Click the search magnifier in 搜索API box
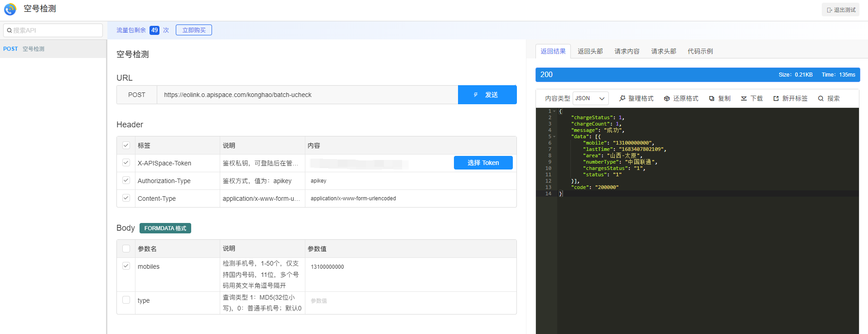 point(9,30)
